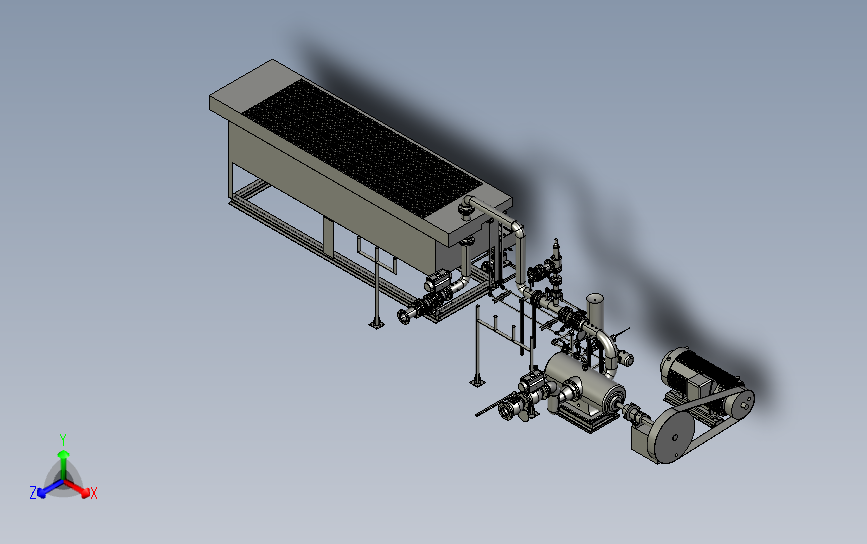Click the red X axis on the orientation triad

(x=79, y=488)
